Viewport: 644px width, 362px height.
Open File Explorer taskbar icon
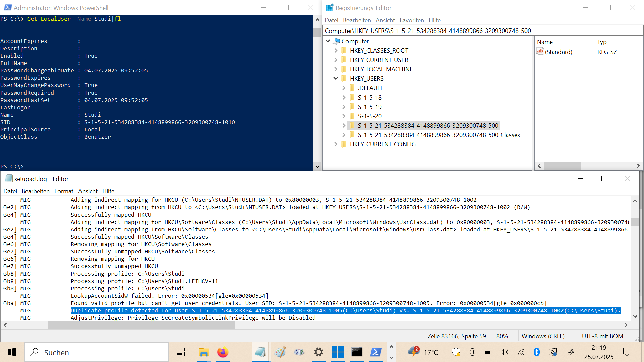coord(203,352)
